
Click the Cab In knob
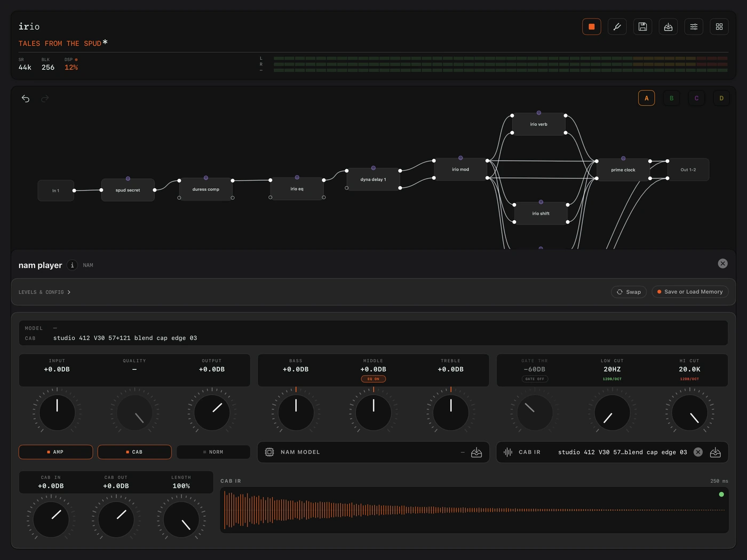click(x=51, y=519)
